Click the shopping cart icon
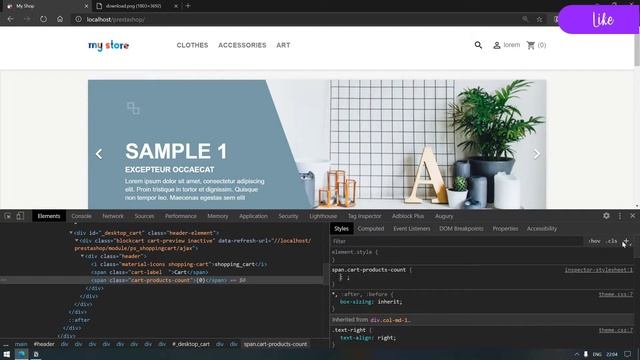The image size is (640, 360). pos(531,45)
